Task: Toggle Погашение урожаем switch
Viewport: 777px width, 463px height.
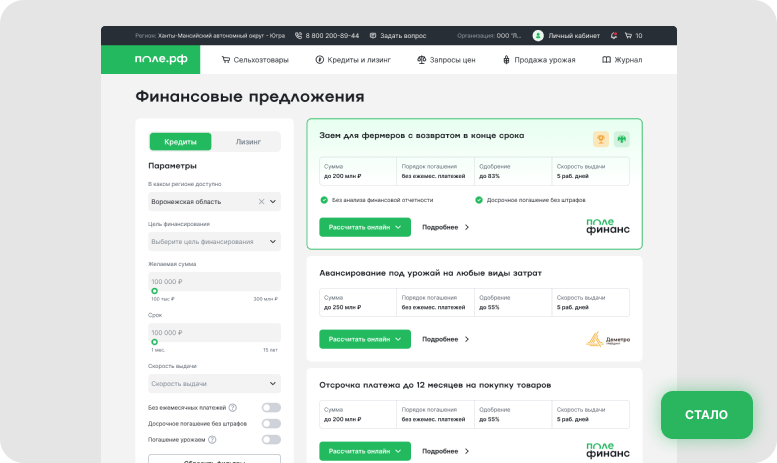Action: pyautogui.click(x=271, y=440)
